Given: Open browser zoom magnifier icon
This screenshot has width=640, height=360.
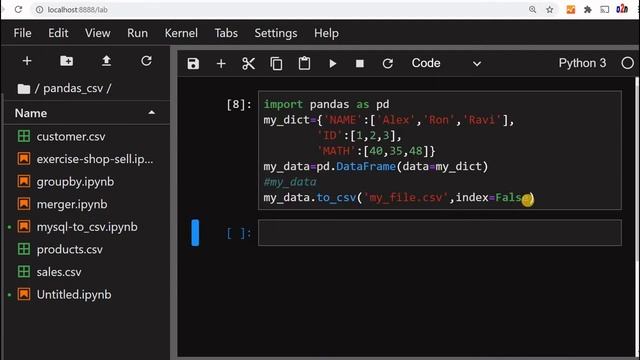Looking at the screenshot, I should tap(532, 9).
